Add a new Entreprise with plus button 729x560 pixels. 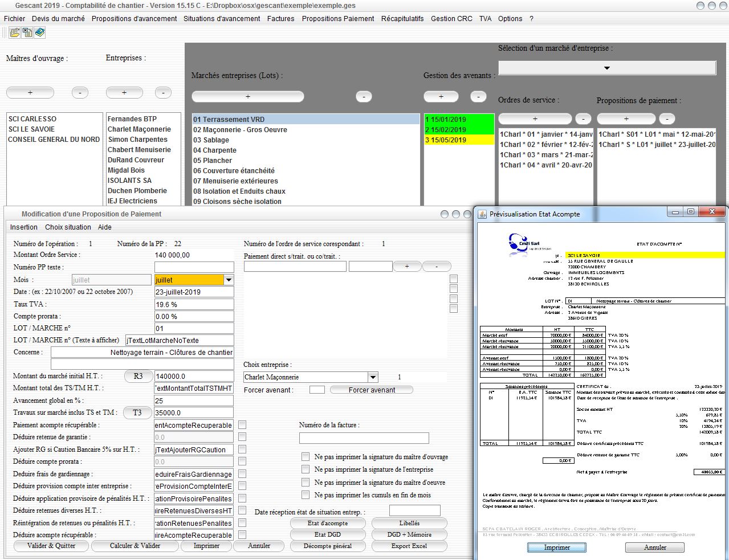pyautogui.click(x=124, y=92)
